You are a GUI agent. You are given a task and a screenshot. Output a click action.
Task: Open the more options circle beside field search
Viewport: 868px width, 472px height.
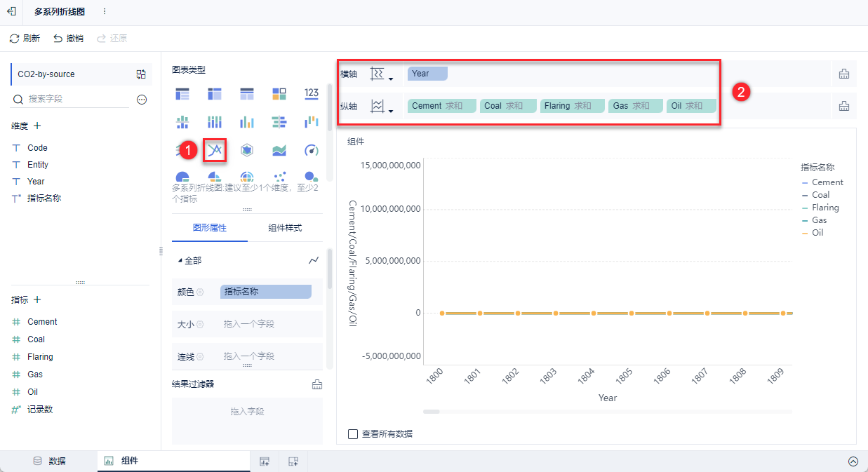click(x=142, y=100)
